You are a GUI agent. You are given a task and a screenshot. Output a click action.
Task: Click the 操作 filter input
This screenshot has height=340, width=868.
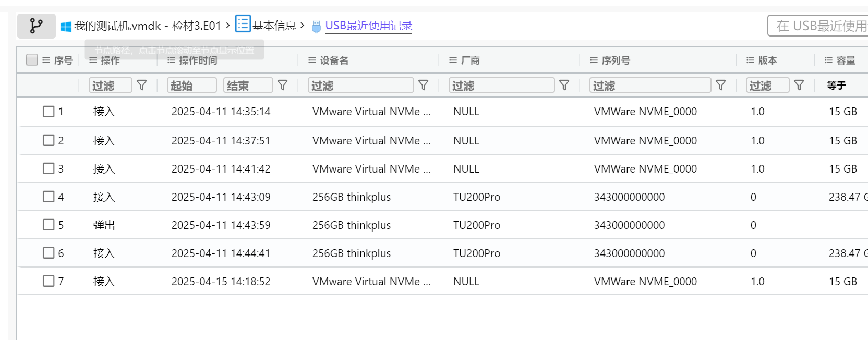(x=111, y=85)
